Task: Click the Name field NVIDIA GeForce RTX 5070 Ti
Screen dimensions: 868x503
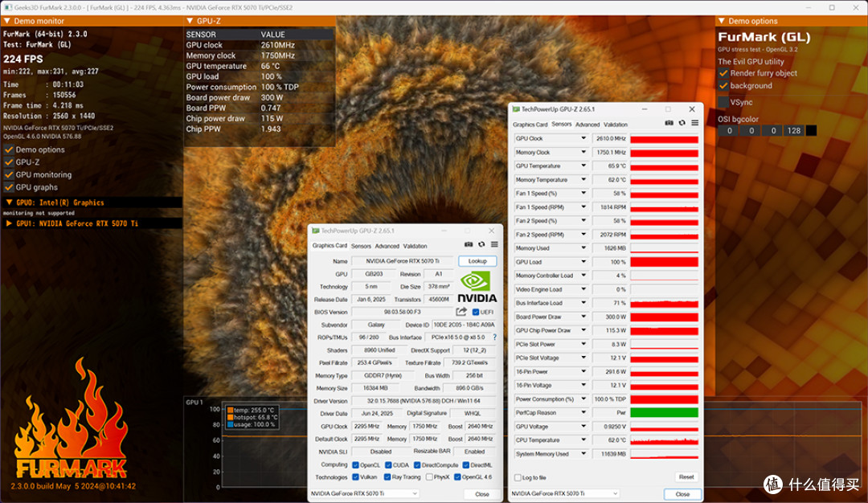Action: click(x=403, y=261)
